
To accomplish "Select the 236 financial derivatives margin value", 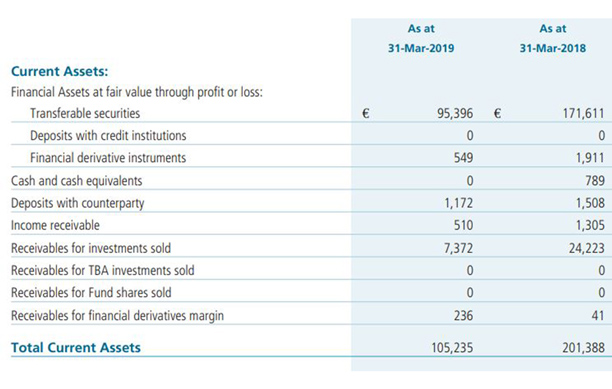I will (463, 315).
